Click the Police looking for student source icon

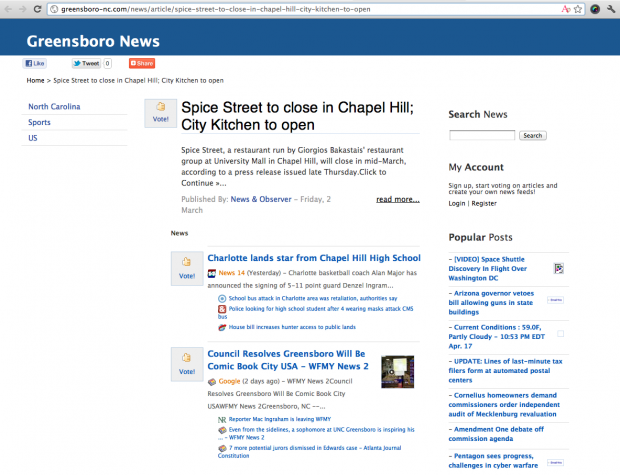[222, 309]
